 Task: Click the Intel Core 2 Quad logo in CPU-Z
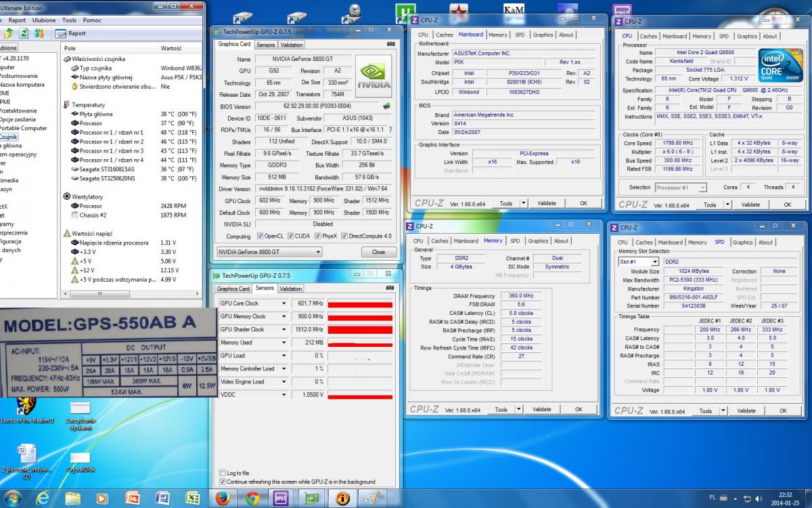(x=780, y=66)
